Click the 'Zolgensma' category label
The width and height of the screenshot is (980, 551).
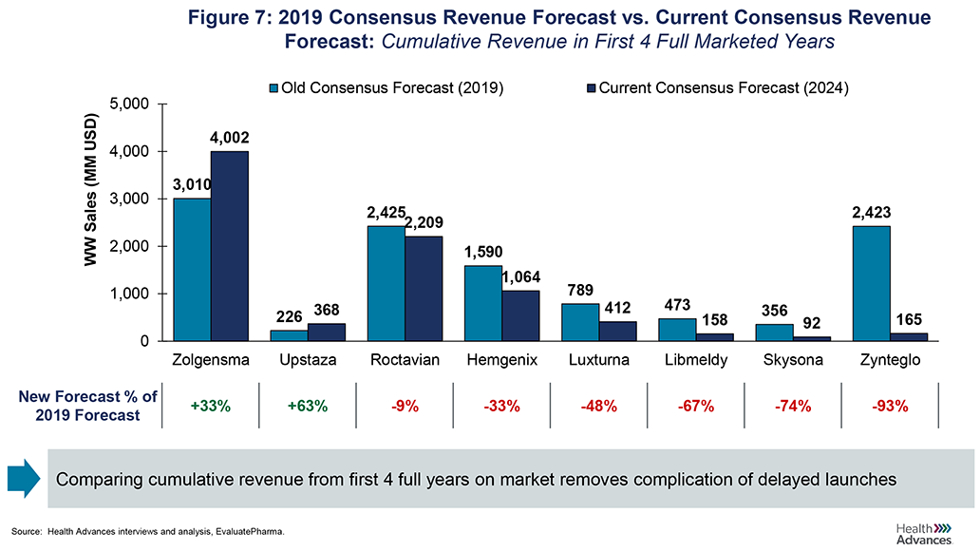(x=211, y=360)
